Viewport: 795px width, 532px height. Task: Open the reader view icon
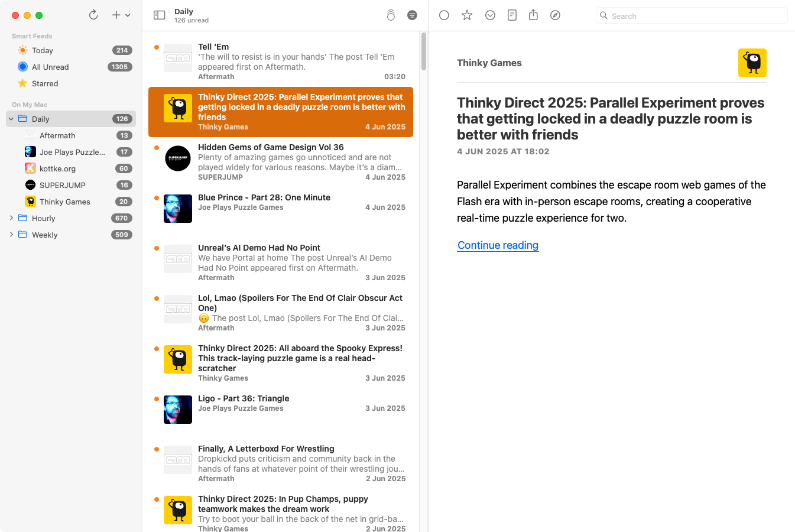512,15
